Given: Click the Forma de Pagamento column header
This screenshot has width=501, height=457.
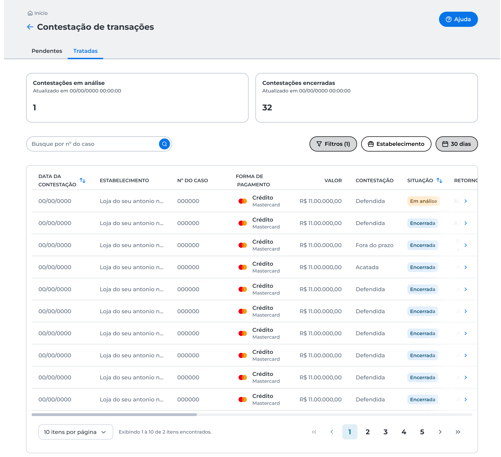Looking at the screenshot, I should (x=253, y=180).
